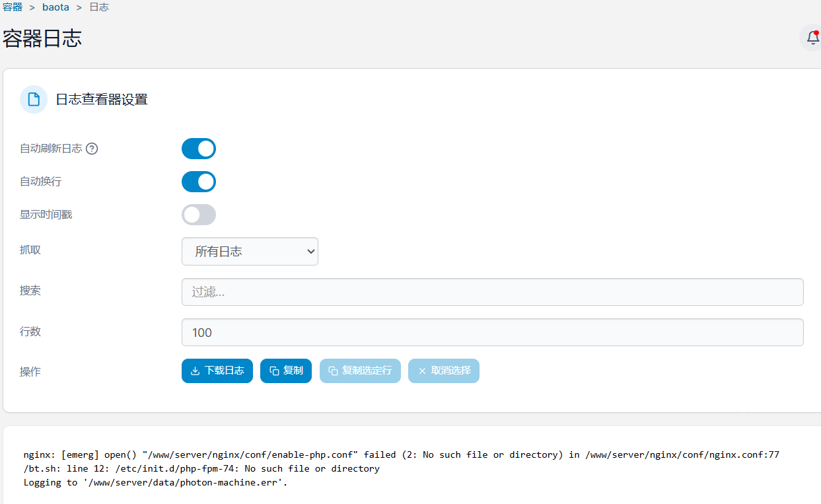Viewport: 821px width, 504px height.
Task: Click the 搜索 label text
Action: 30,291
